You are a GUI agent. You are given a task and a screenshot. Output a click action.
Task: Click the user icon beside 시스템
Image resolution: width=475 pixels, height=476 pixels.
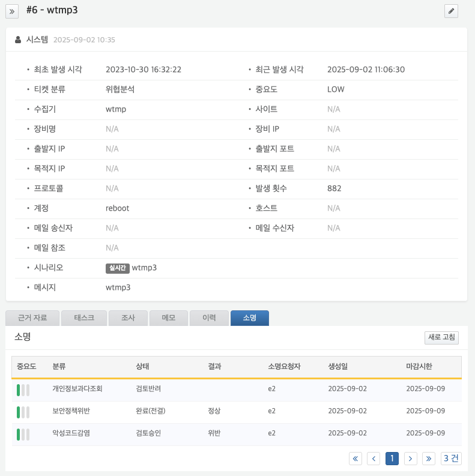(18, 40)
